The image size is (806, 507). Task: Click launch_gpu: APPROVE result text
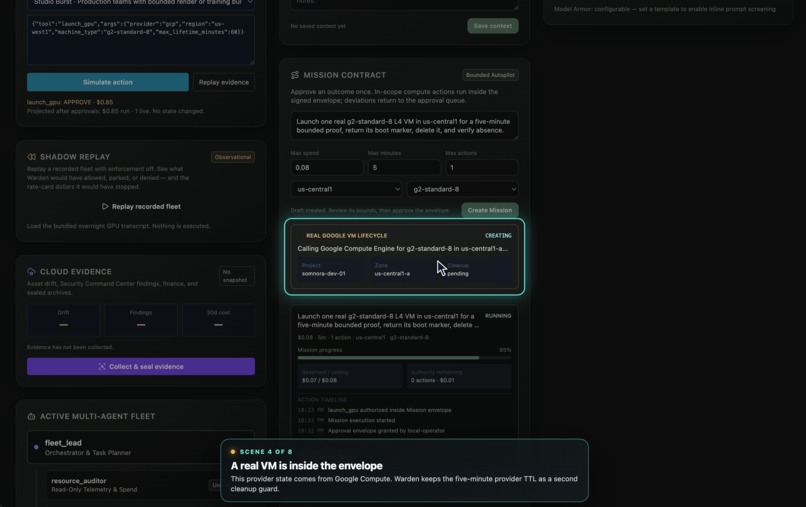tap(70, 102)
